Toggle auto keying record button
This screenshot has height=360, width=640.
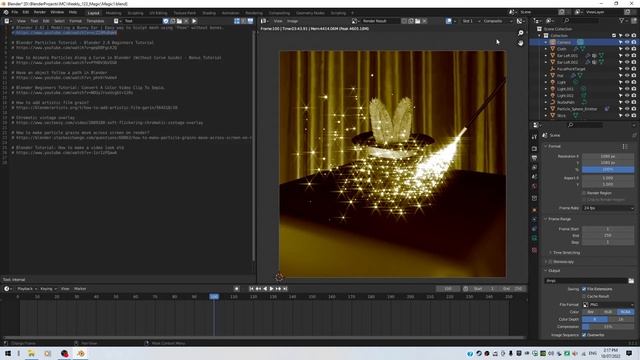[236, 289]
